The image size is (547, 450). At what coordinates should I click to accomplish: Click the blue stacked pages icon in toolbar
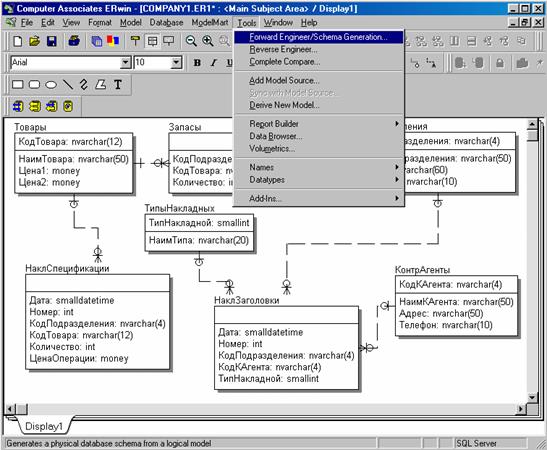(97, 41)
